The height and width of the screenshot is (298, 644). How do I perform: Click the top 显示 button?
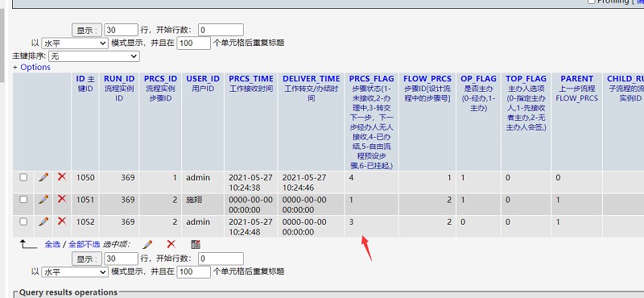point(87,30)
